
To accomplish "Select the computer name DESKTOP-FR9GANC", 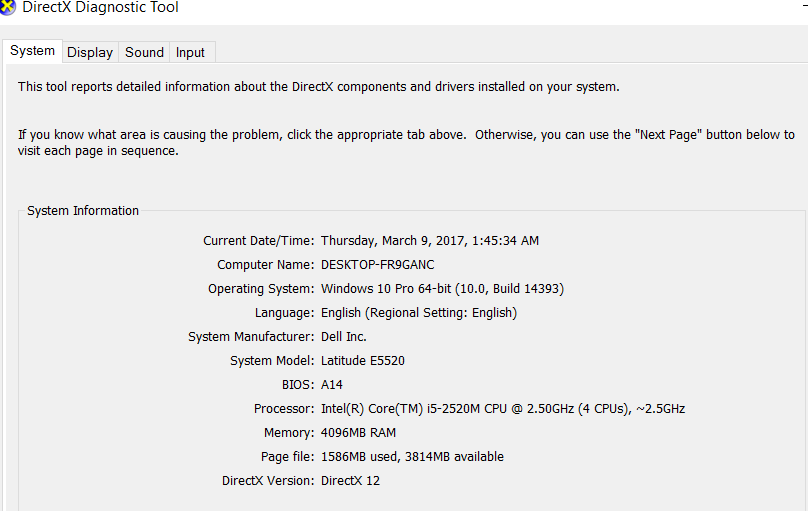I will coord(378,265).
